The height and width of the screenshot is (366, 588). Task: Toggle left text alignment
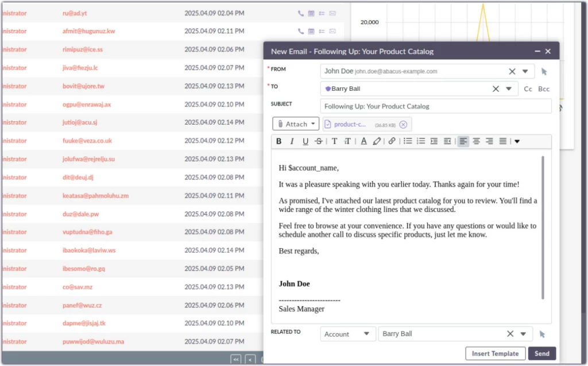(x=463, y=141)
